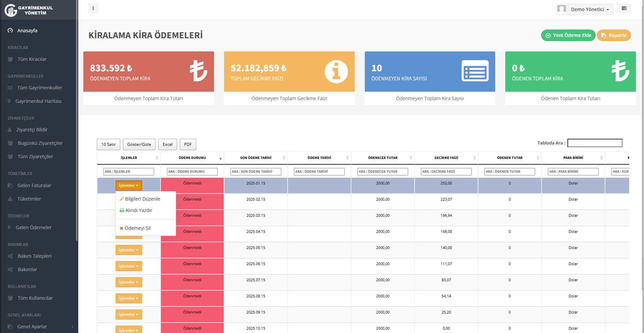Click the Yeni Ödeme Ekle button
The image size is (644, 333).
click(568, 35)
